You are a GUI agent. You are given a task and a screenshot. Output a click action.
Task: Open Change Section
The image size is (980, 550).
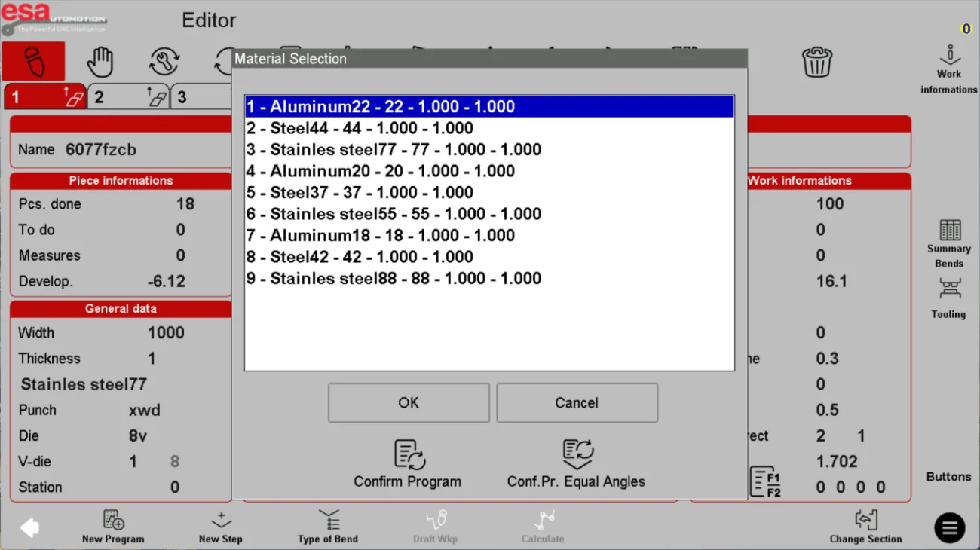pyautogui.click(x=865, y=527)
